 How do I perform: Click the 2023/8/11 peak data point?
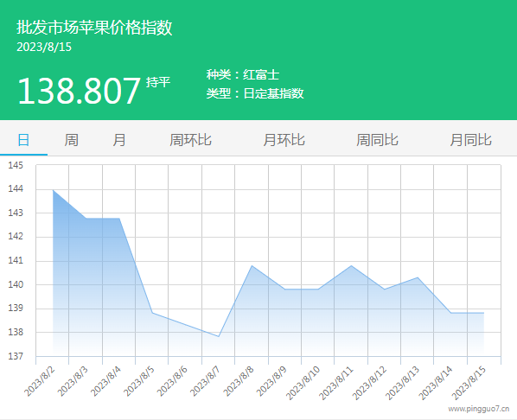tap(352, 265)
